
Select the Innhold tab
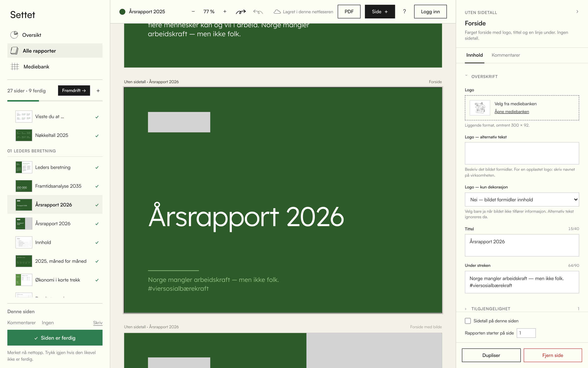point(474,55)
